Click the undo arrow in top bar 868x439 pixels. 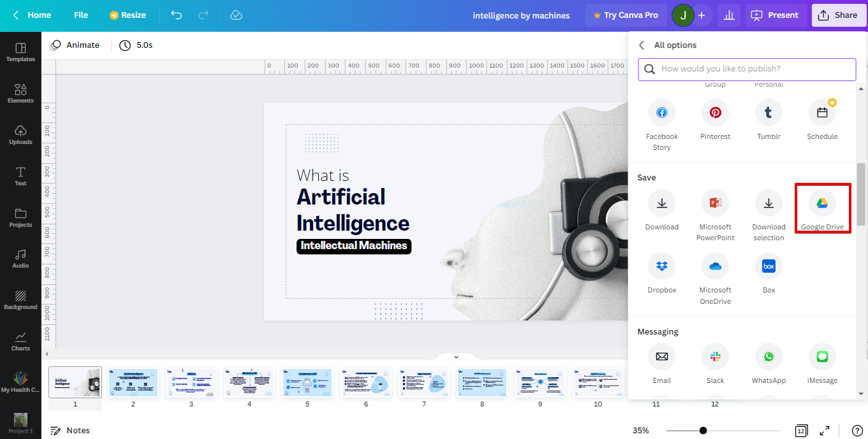(177, 15)
